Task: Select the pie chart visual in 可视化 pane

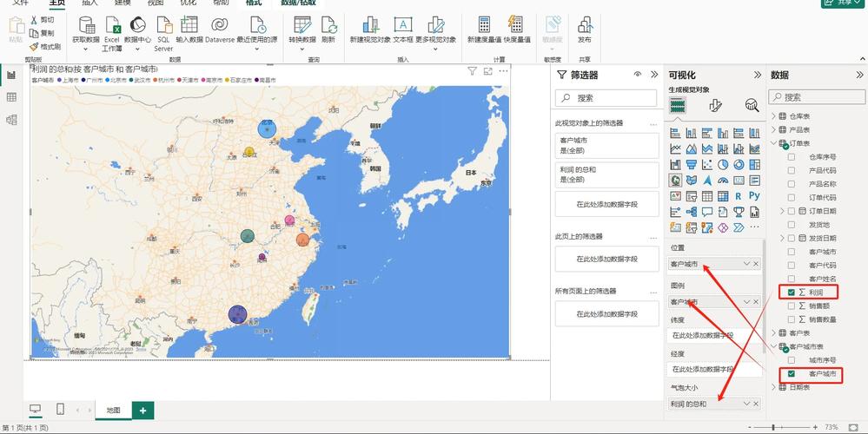Action: pos(722,164)
